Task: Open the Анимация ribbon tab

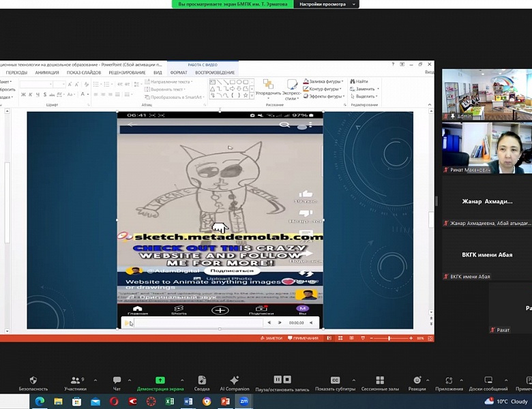Action: pos(47,72)
